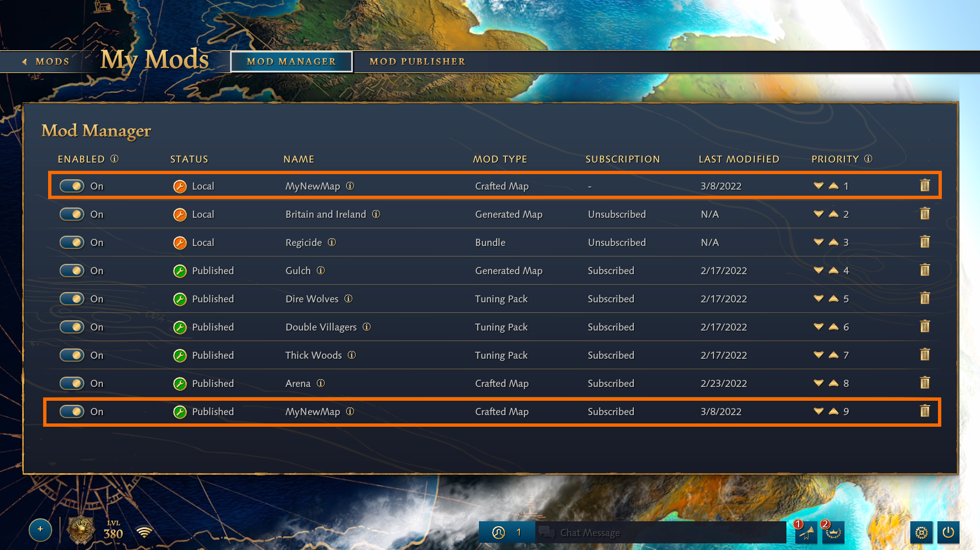Disable published MyNewMap at priority 9
The image size is (980, 550).
[72, 411]
